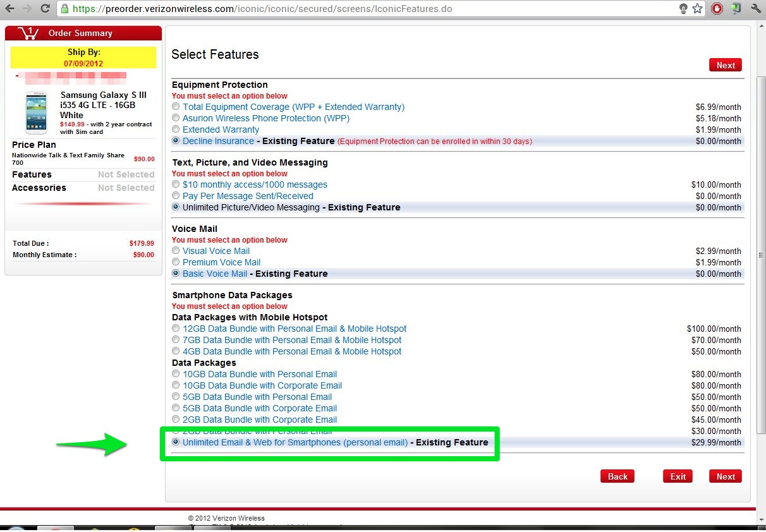The height and width of the screenshot is (532, 766).
Task: Choose the Visual Voice Mail radio button
Action: [x=176, y=251]
